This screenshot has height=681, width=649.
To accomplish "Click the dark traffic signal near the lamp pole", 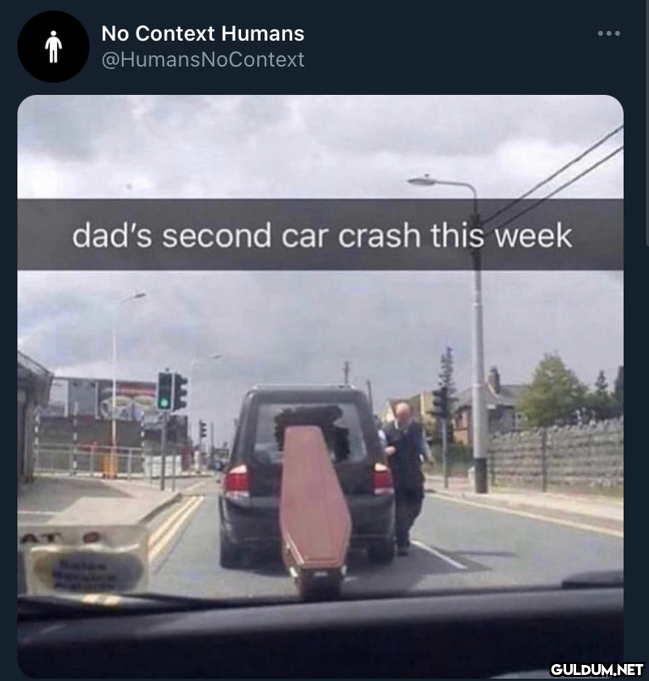I will (x=440, y=403).
